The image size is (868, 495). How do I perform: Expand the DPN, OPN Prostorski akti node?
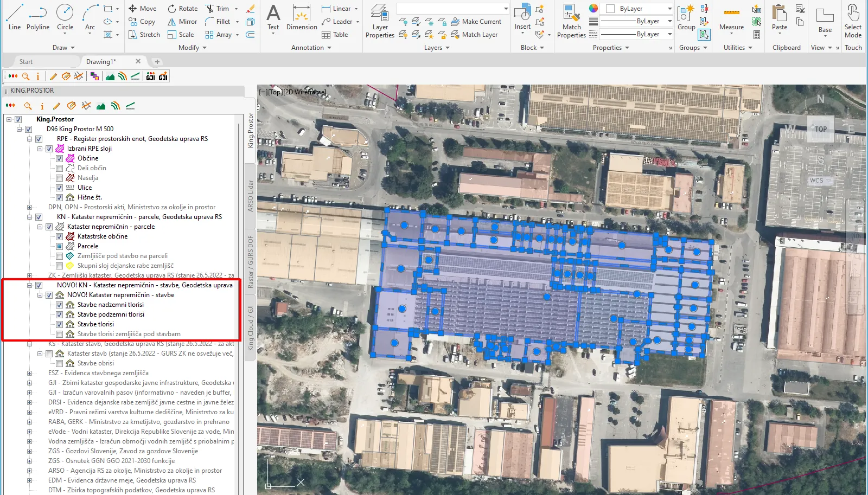(x=30, y=207)
